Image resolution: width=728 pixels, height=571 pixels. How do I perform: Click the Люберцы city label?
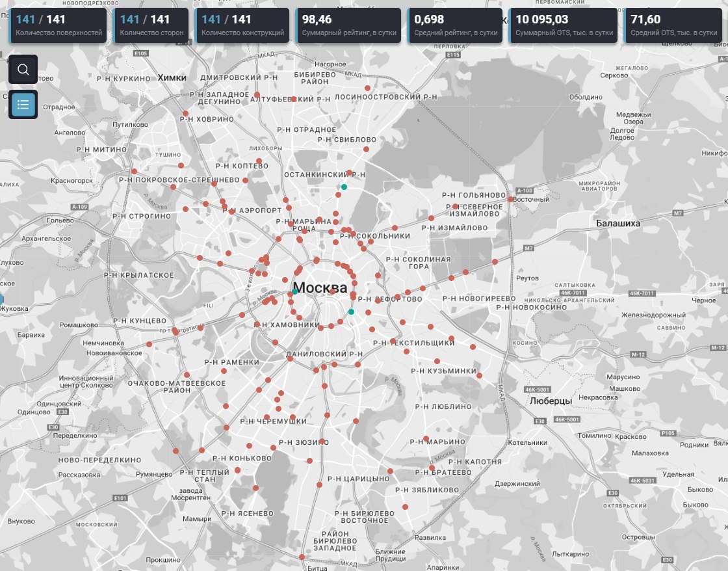point(551,401)
